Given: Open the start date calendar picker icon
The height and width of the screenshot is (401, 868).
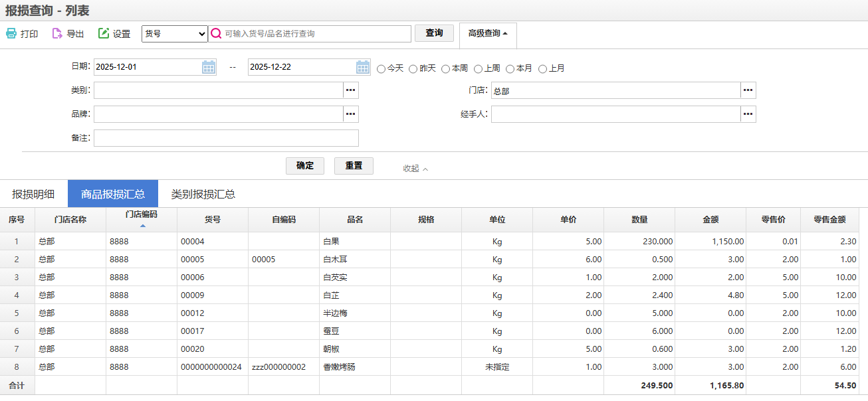Looking at the screenshot, I should [x=209, y=67].
